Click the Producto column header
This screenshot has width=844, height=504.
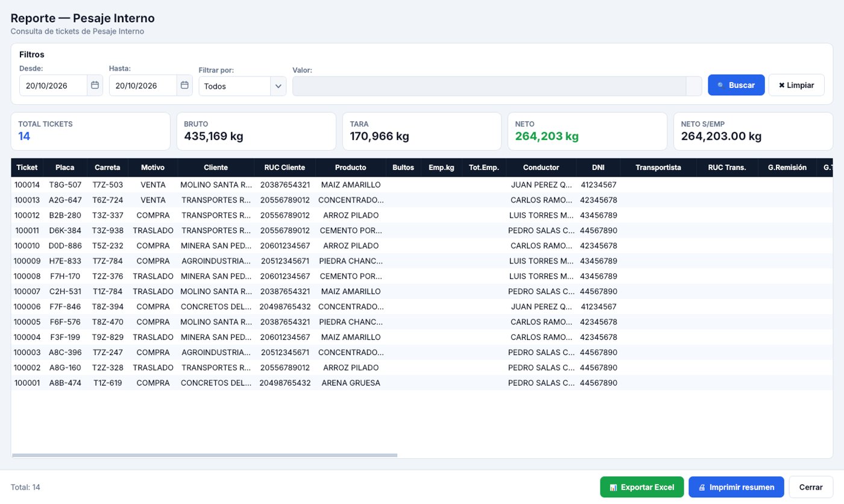pyautogui.click(x=351, y=168)
